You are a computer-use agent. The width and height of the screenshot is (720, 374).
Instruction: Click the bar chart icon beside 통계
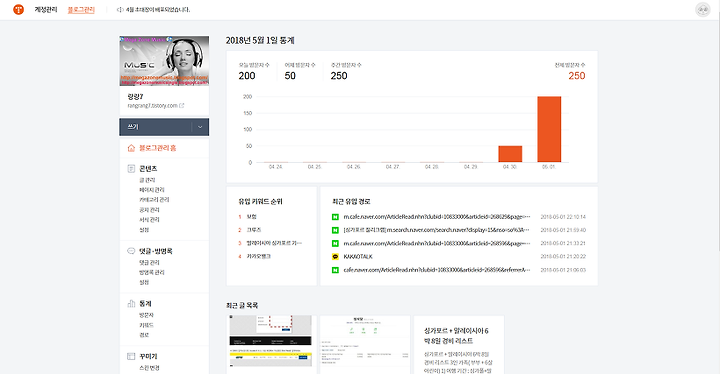pyautogui.click(x=131, y=304)
